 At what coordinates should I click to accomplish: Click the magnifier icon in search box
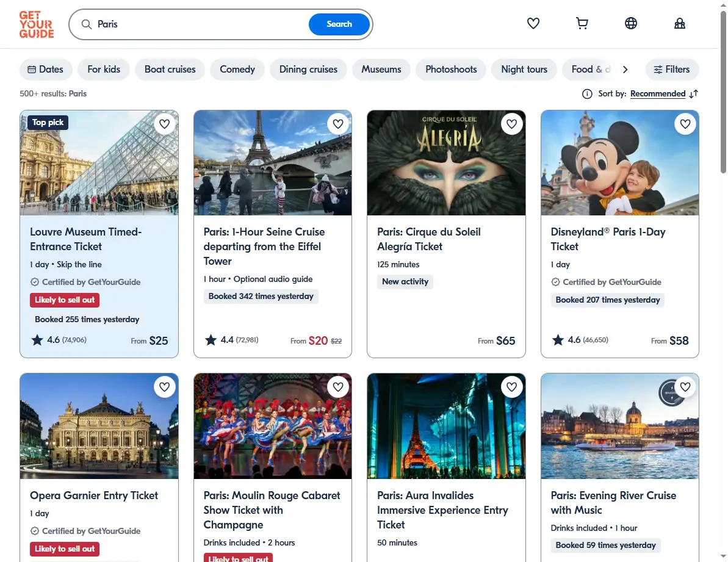(x=87, y=24)
